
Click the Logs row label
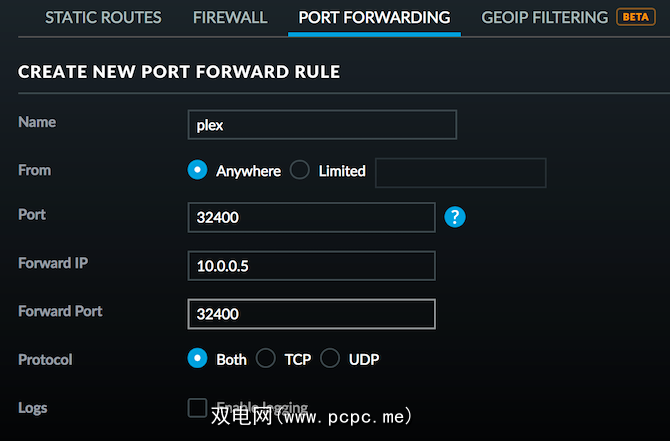33,408
